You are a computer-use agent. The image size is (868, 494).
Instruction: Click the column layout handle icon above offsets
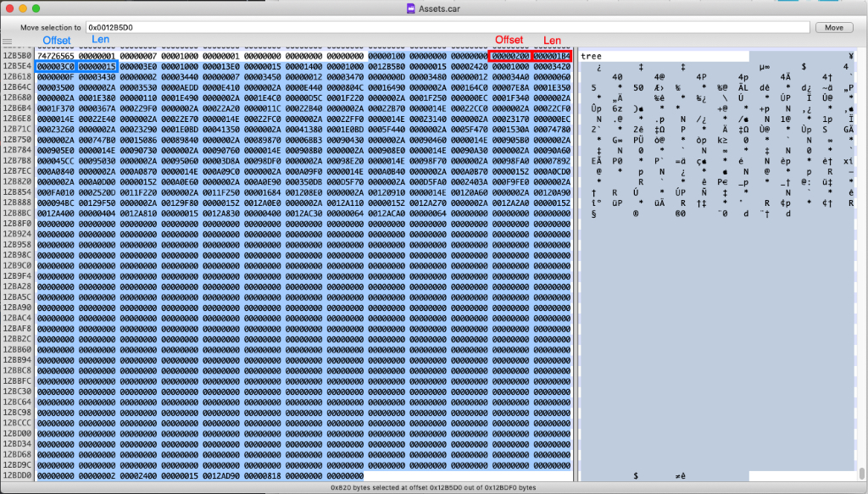[8, 42]
